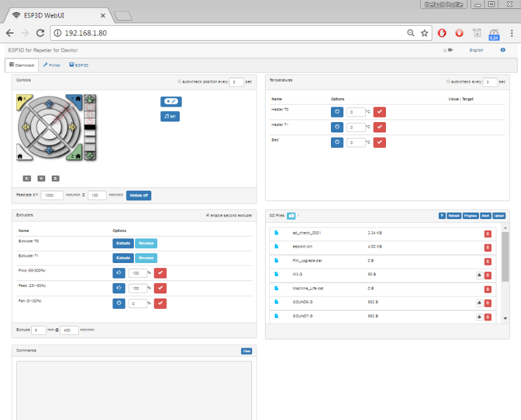Click the SD files scroll down arrow
This screenshot has width=521, height=420.
505,319
